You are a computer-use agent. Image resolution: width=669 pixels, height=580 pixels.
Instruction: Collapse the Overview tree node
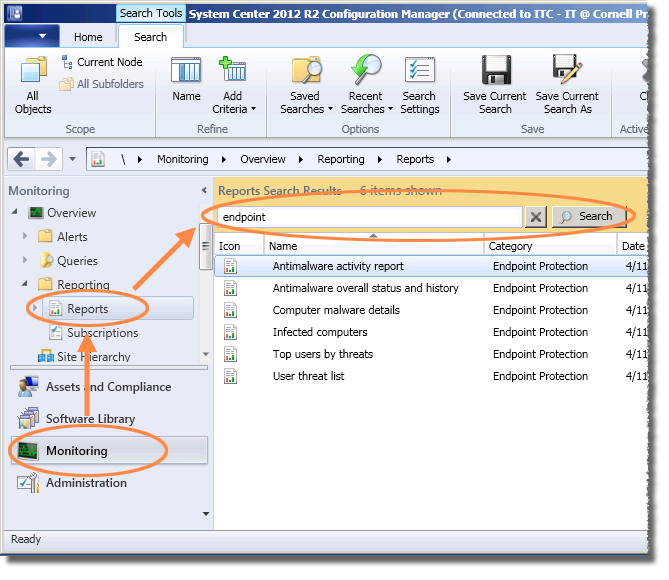[x=15, y=212]
